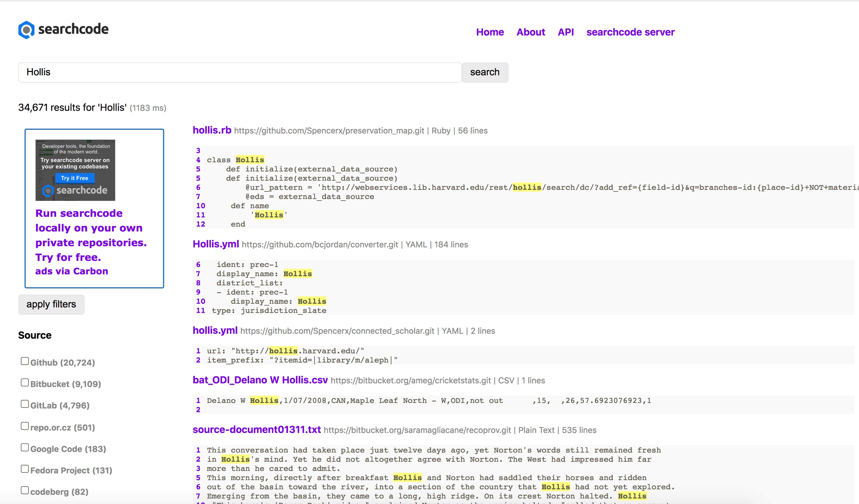The image size is (859, 504).
Task: Click the searchcode hexagon logo icon
Action: 26,30
